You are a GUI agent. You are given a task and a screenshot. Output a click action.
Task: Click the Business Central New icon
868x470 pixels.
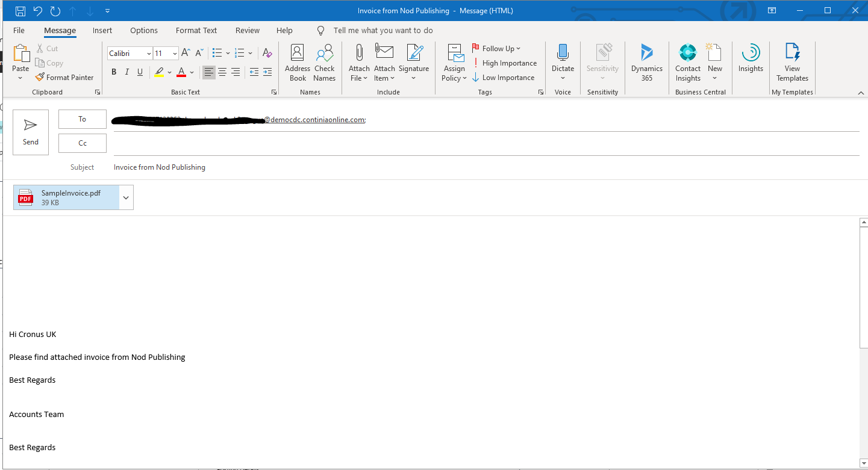click(x=715, y=63)
